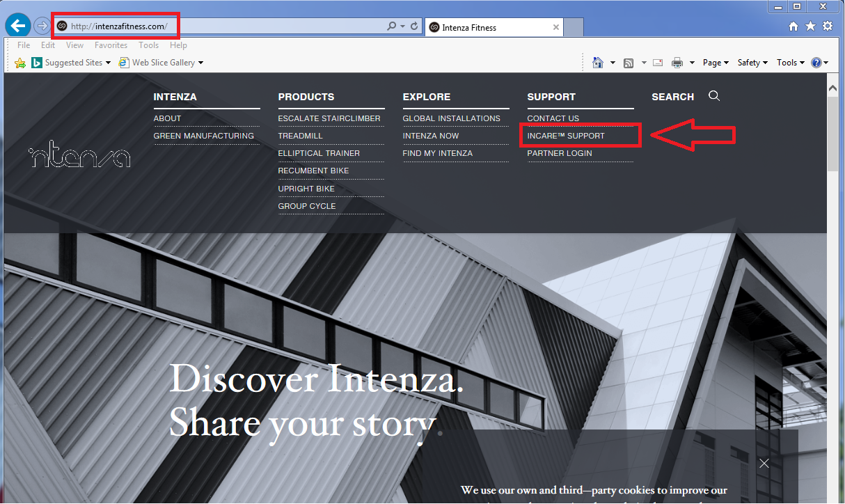Click the INTENZA navigation heading

[175, 97]
